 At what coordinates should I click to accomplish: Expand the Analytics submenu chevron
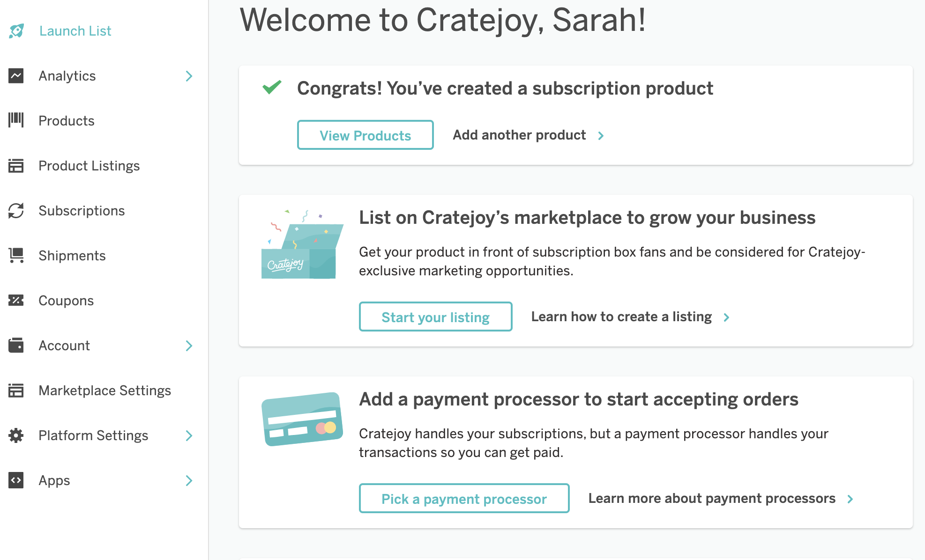(x=189, y=76)
